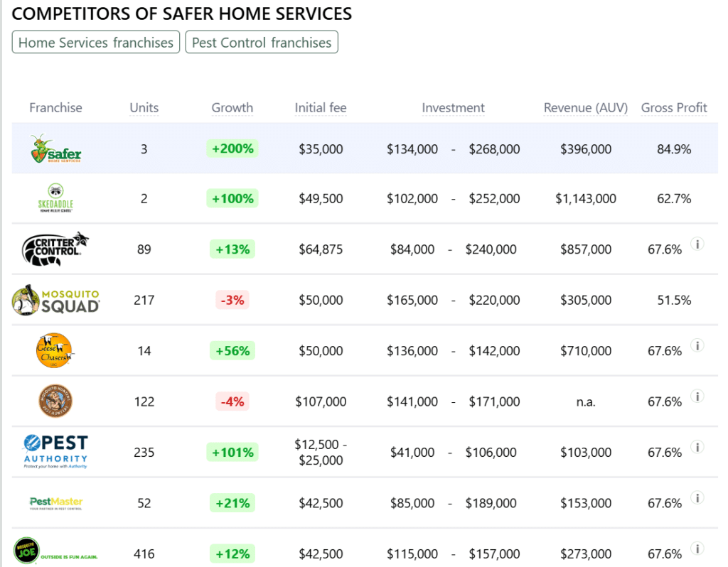Click the $857,000 revenue value

(586, 249)
